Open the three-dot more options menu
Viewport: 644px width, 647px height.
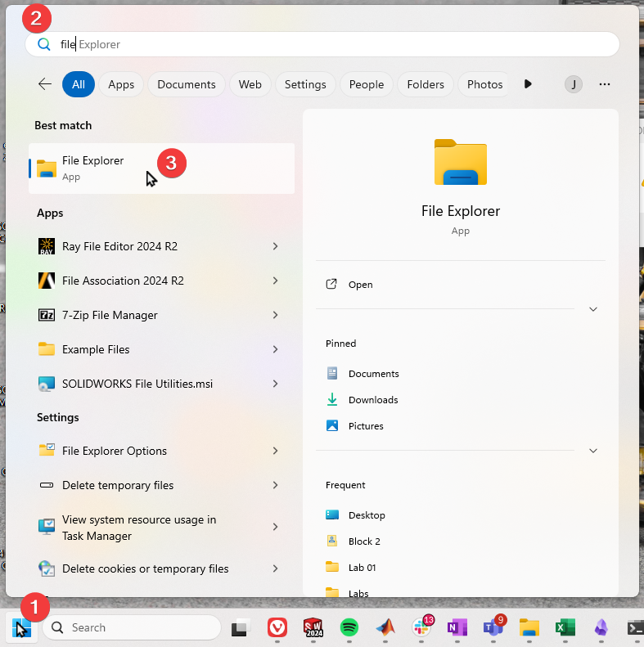(x=605, y=84)
